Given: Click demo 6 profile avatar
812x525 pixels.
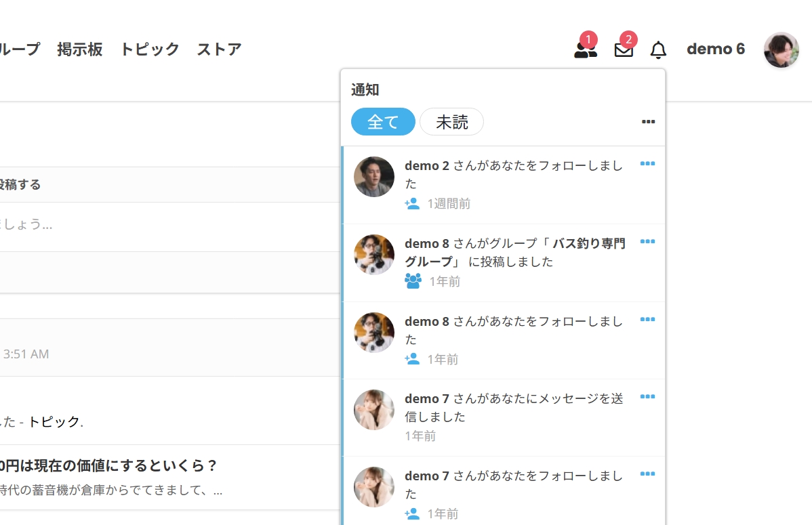Looking at the screenshot, I should pos(781,49).
